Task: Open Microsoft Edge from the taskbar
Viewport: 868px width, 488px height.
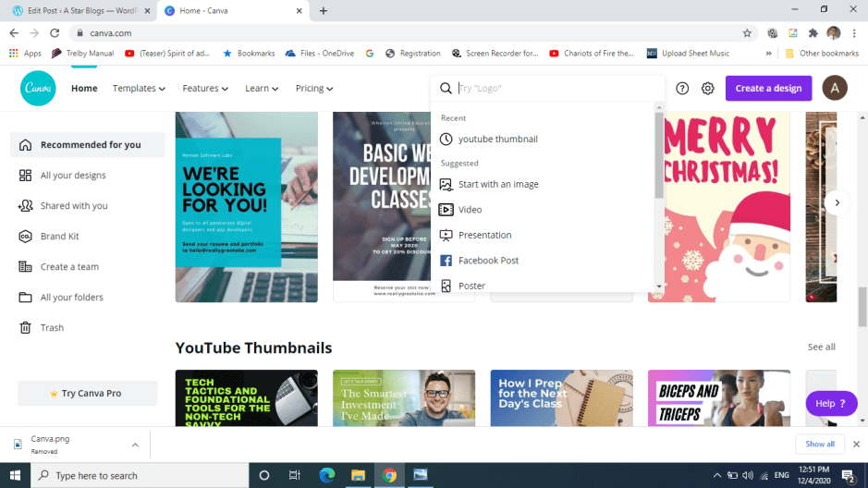Action: pos(327,475)
